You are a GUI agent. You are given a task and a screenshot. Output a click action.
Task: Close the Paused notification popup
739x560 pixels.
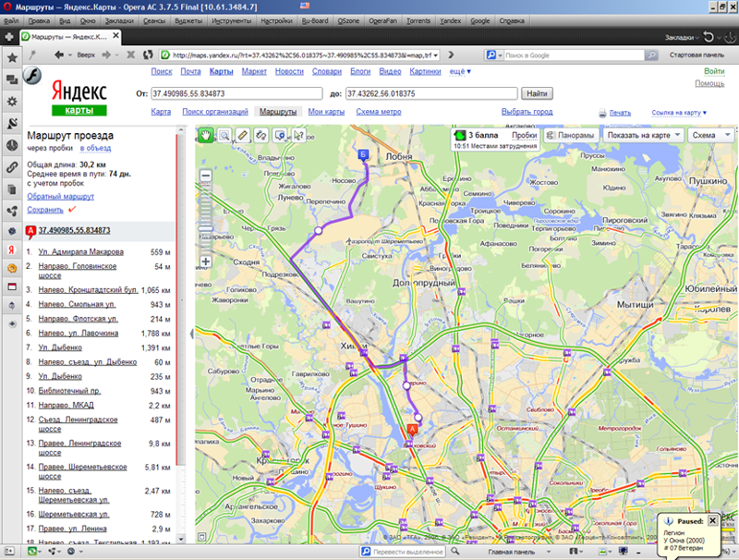[x=712, y=521]
